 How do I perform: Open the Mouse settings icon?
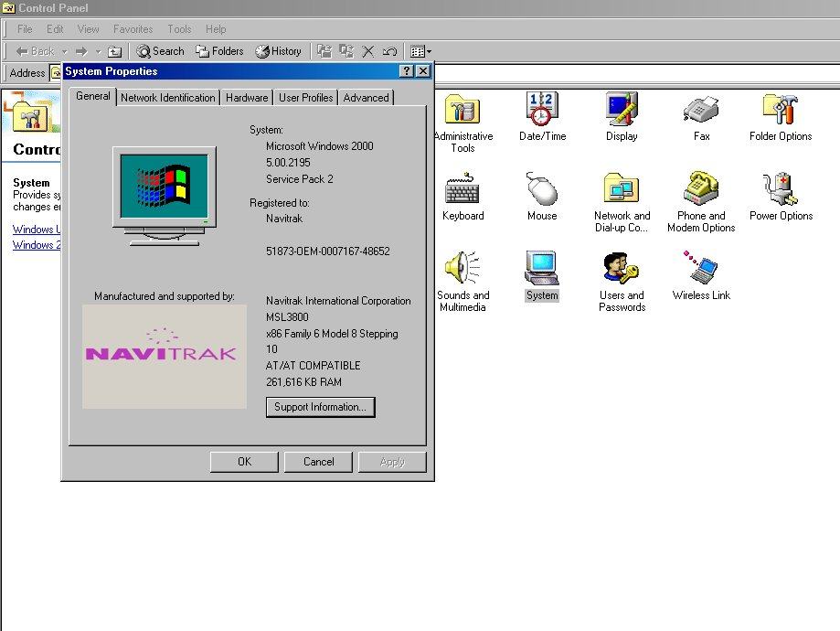pos(542,190)
